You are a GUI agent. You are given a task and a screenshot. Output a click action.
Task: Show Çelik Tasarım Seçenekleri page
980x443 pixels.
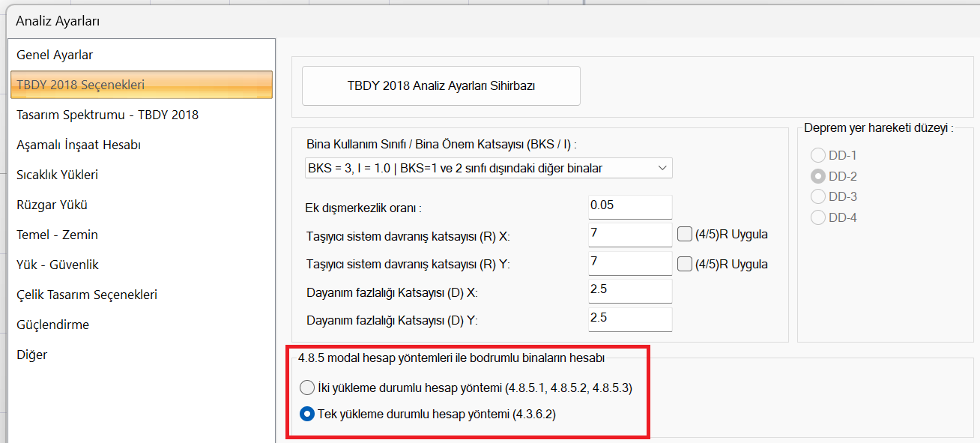[87, 295]
